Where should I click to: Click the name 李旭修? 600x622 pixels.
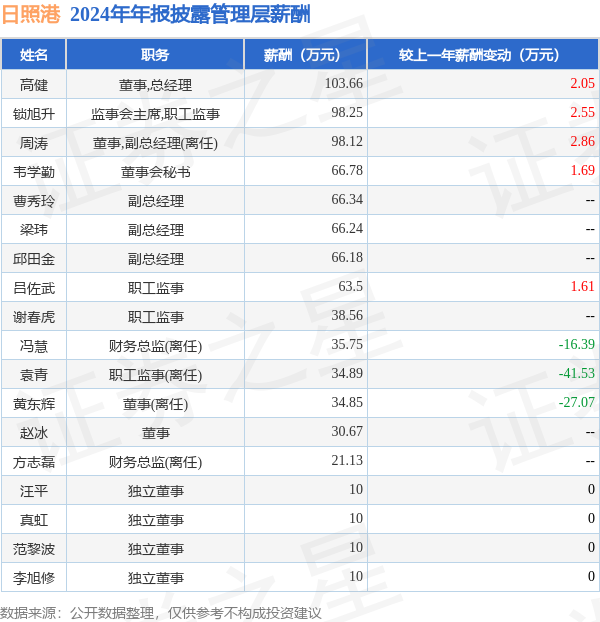(34, 578)
